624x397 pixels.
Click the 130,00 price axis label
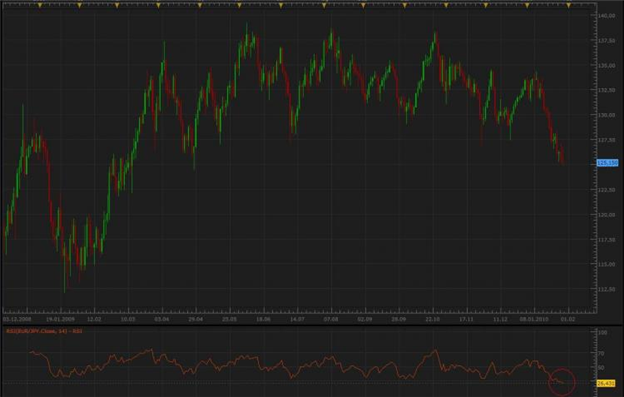point(606,115)
